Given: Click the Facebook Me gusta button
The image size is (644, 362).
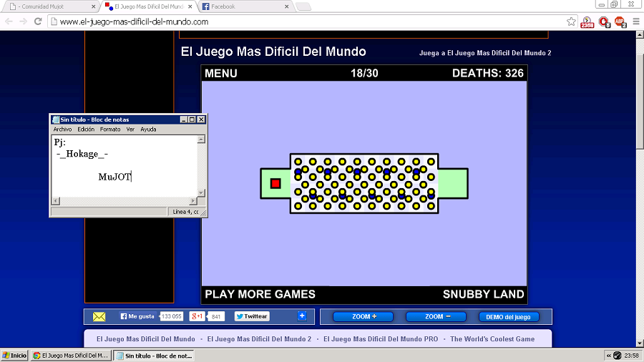Looking at the screenshot, I should [137, 316].
